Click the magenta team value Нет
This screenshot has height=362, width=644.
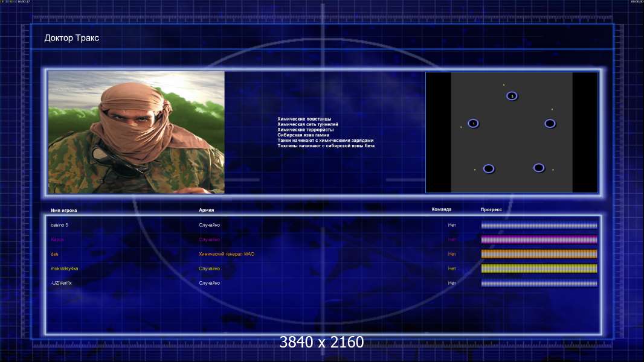pyautogui.click(x=452, y=240)
